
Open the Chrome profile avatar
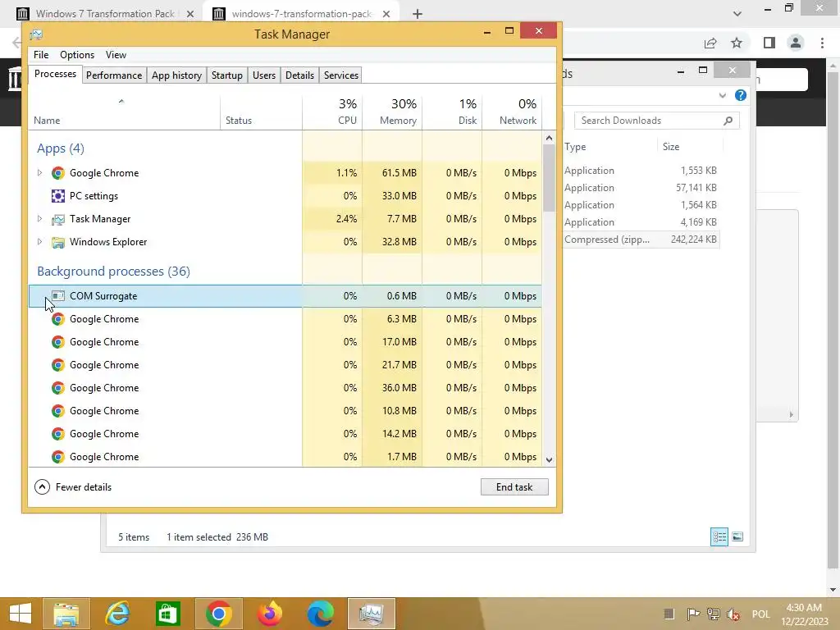pyautogui.click(x=796, y=43)
